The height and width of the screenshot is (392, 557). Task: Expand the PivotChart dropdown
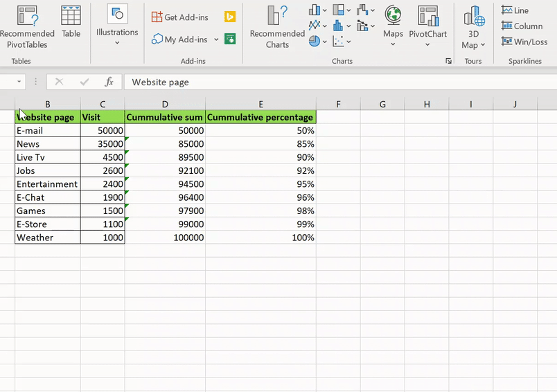click(427, 44)
